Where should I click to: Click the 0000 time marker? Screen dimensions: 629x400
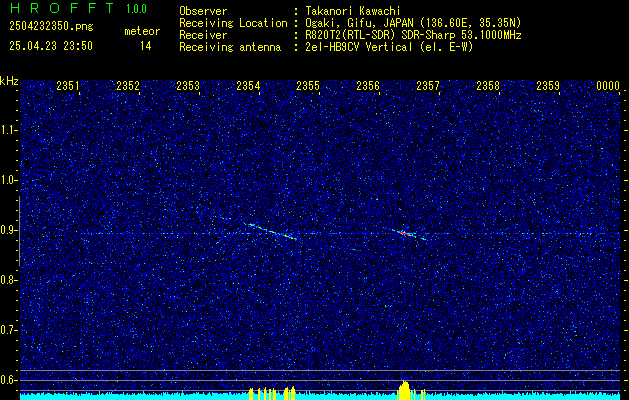(x=608, y=85)
